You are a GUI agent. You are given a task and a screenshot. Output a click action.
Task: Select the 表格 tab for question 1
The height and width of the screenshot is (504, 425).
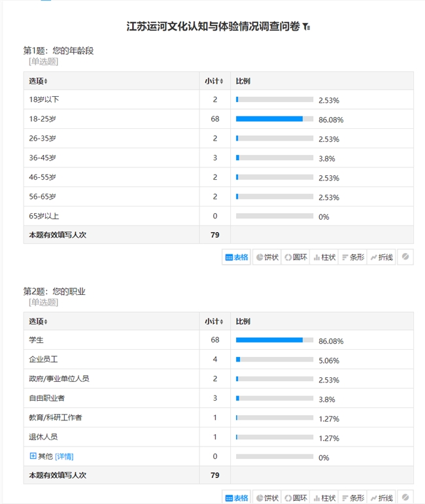coord(237,258)
